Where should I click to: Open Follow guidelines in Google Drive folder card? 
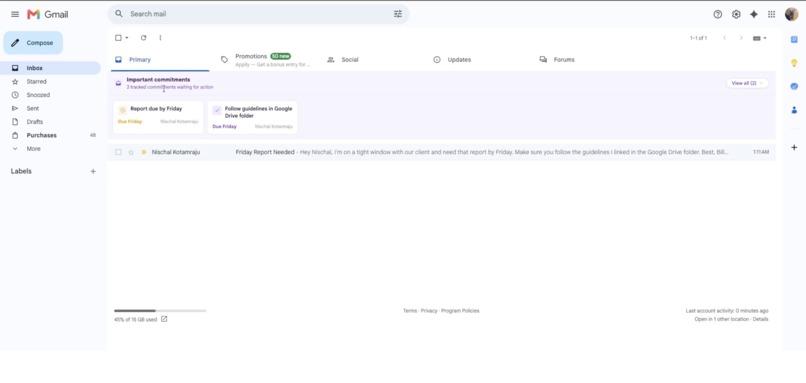coord(252,117)
